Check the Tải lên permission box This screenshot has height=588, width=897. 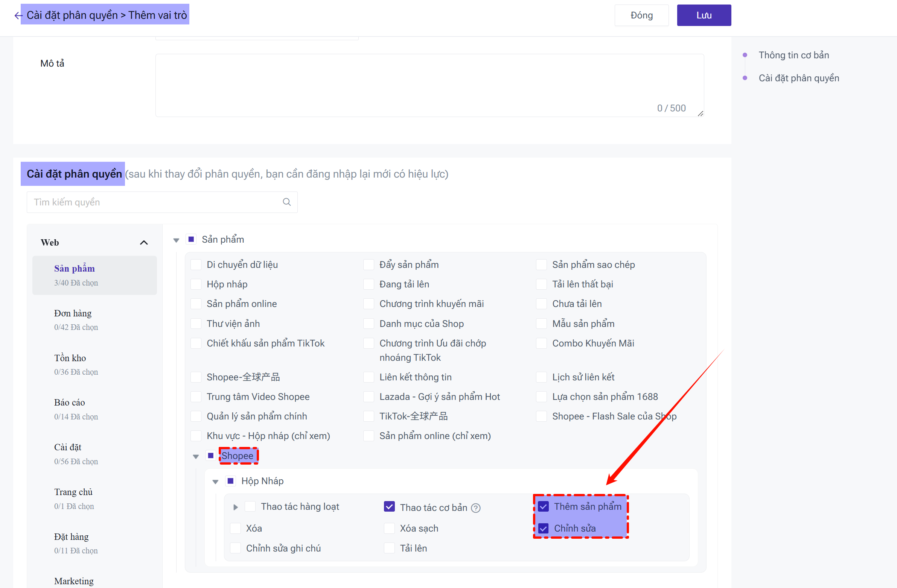pyautogui.click(x=389, y=548)
